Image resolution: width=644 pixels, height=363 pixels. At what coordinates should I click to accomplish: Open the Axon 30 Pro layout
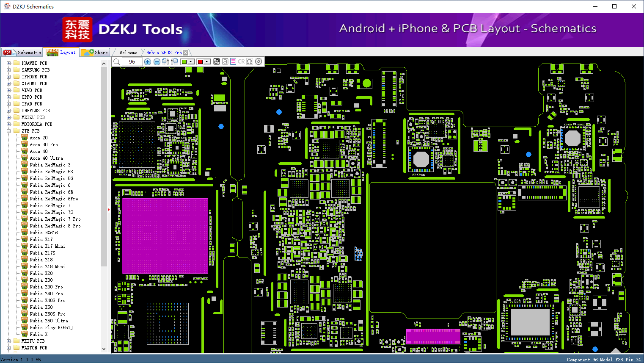pos(44,144)
